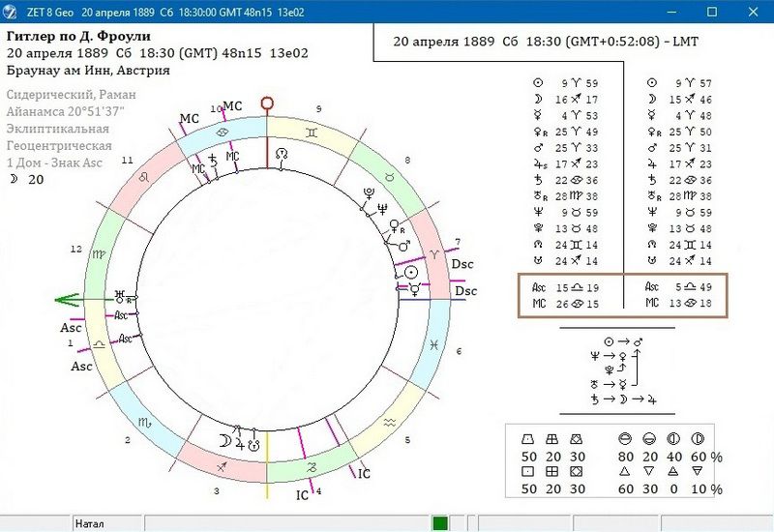Select the Capricorn sign glyph on the zodiac ring

(x=312, y=467)
